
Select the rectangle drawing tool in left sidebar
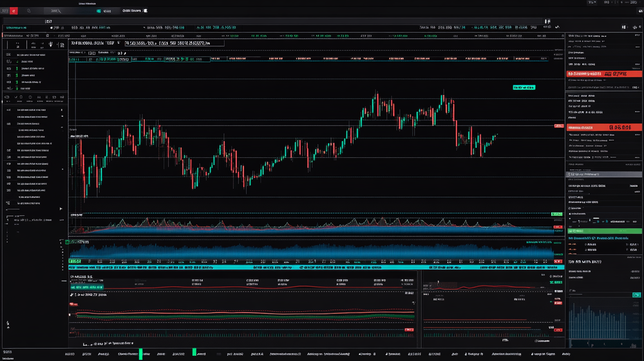pos(20,98)
